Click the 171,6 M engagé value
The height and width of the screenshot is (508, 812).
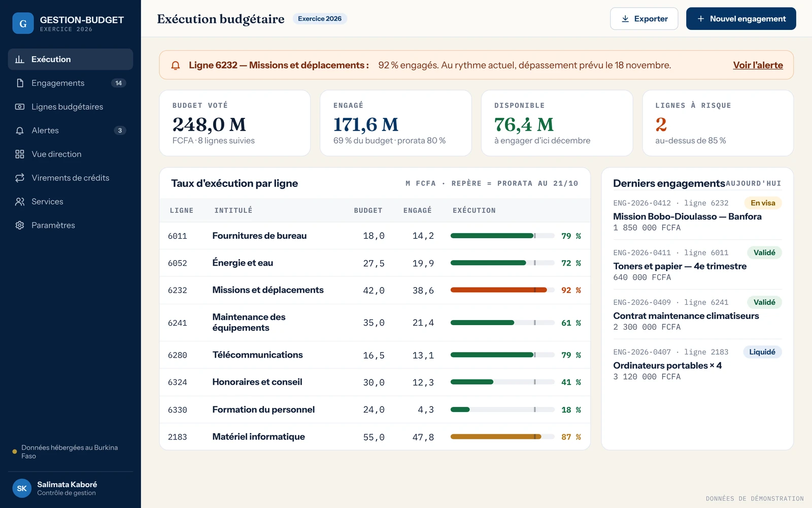pyautogui.click(x=365, y=124)
